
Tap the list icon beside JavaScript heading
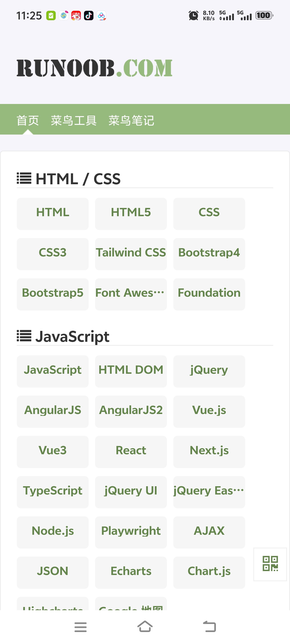(24, 336)
